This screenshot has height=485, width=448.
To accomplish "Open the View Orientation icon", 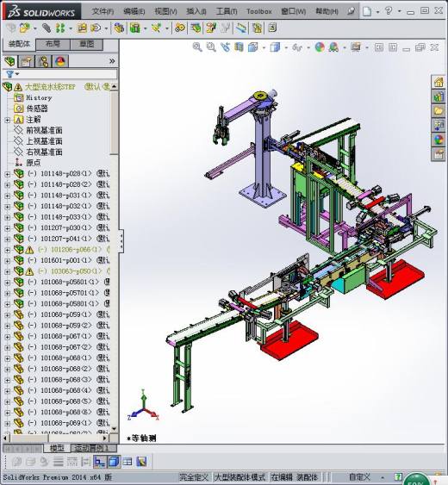I will click(253, 47).
